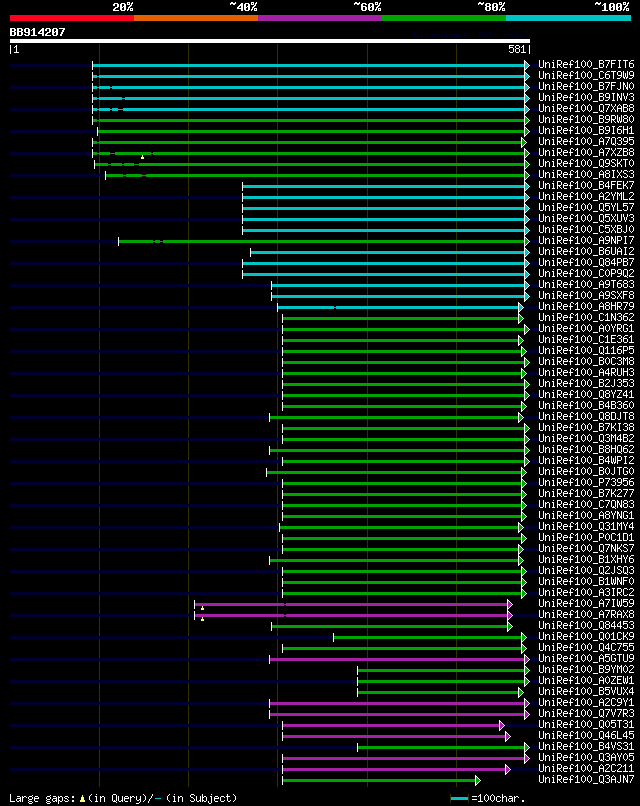Click the green ~80% identity legend segment

(444, 18)
